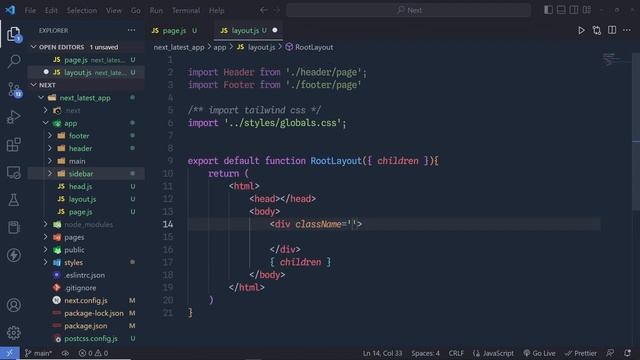Go forward with navigation arrow
Image resolution: width=640 pixels, height=360 pixels.
point(277,10)
